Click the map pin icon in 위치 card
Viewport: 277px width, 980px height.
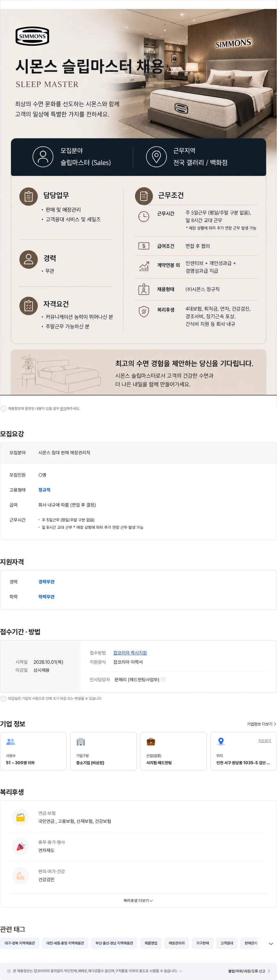pos(221,741)
